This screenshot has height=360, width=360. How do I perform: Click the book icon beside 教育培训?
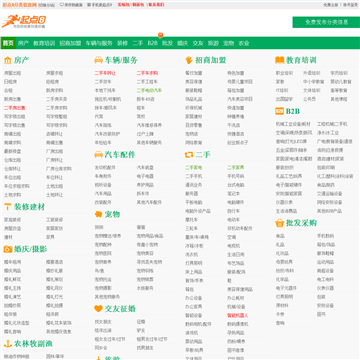[x=279, y=60]
